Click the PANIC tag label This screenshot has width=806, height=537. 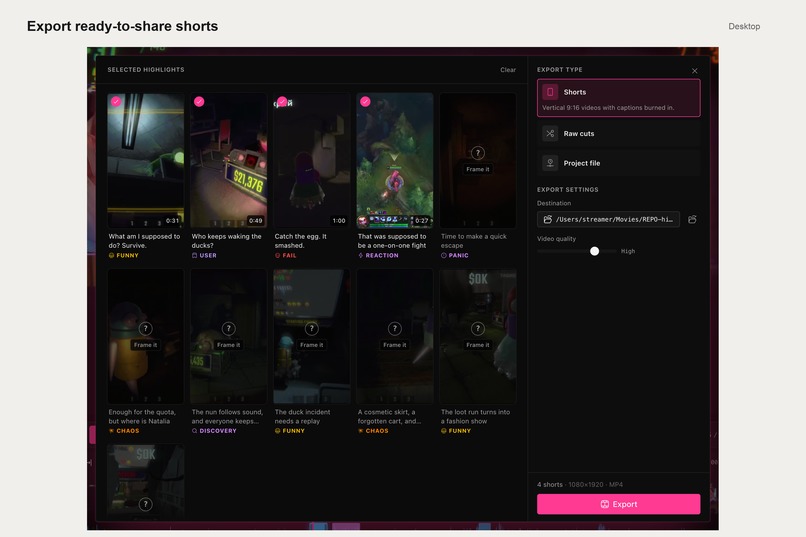[455, 255]
